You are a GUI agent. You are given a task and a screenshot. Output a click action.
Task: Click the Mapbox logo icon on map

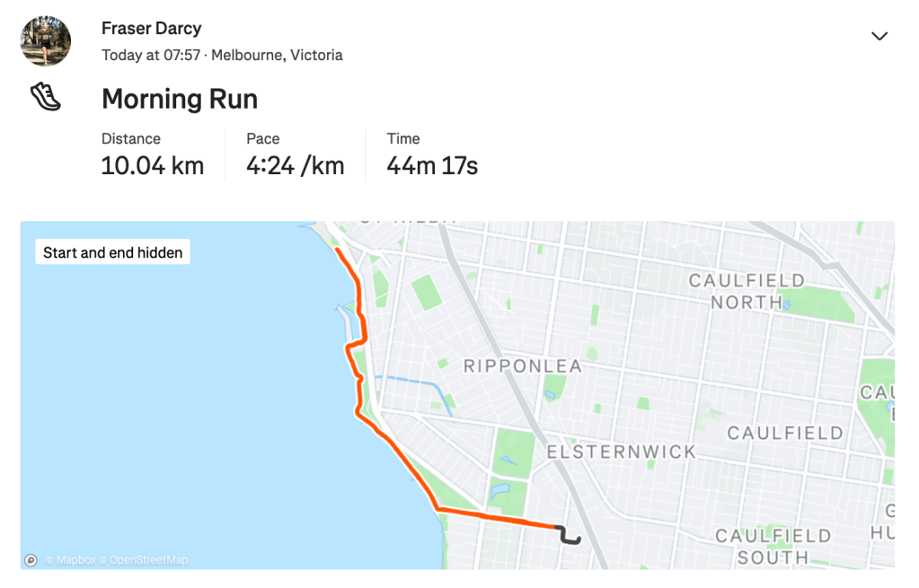[31, 560]
